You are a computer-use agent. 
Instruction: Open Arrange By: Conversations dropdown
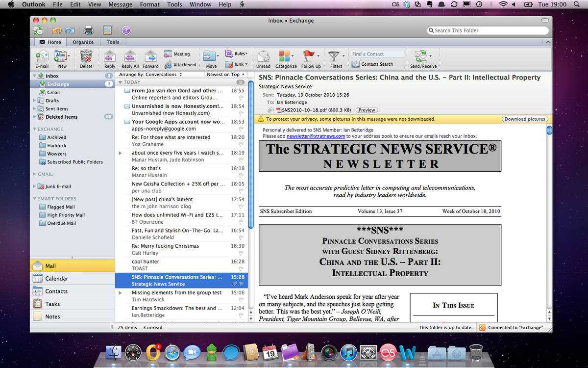[151, 75]
